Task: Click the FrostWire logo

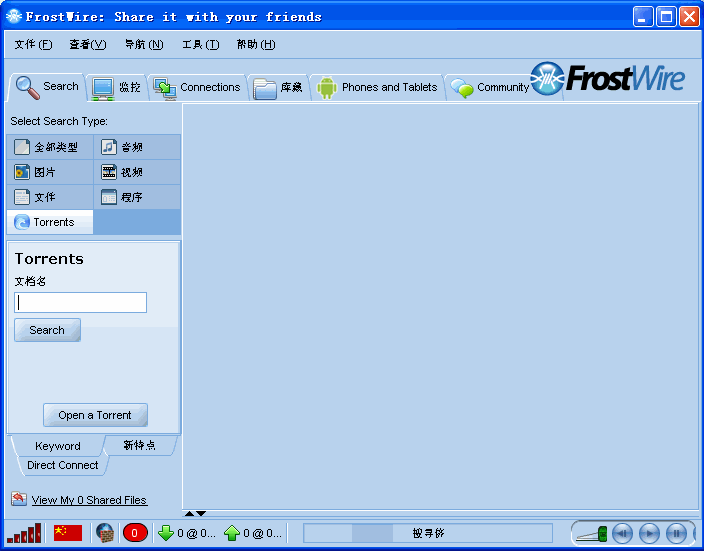Action: click(x=607, y=79)
